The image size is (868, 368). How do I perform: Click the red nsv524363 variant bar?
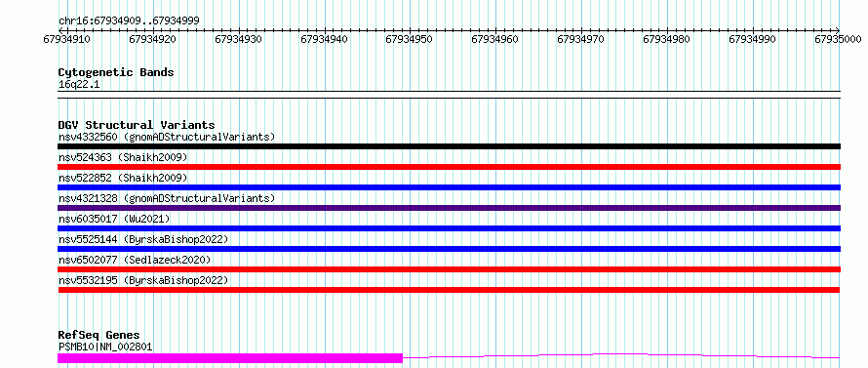[449, 167]
